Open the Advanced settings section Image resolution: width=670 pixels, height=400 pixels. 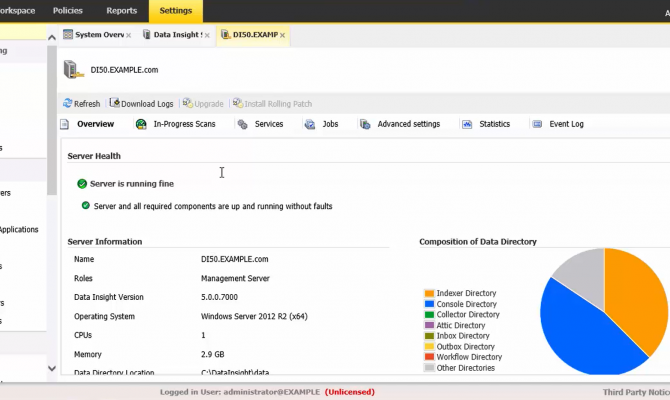point(408,124)
